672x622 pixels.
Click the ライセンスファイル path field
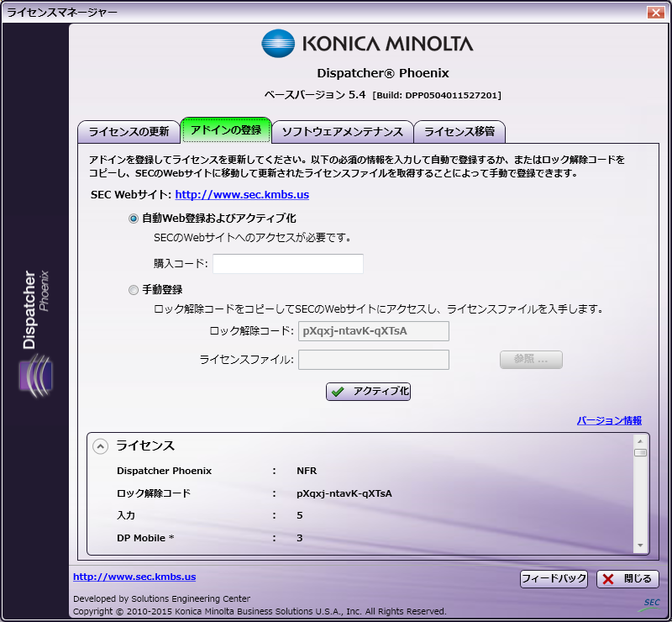pos(374,360)
